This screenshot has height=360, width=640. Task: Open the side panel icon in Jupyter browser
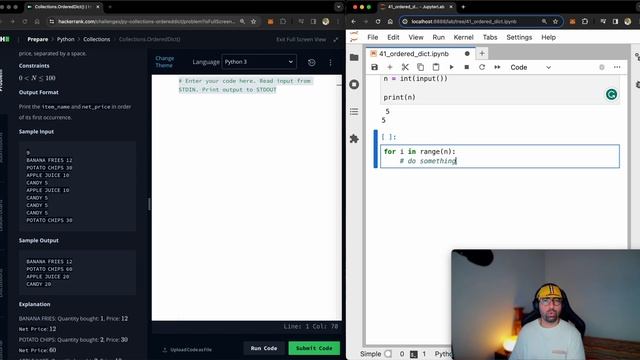click(616, 21)
